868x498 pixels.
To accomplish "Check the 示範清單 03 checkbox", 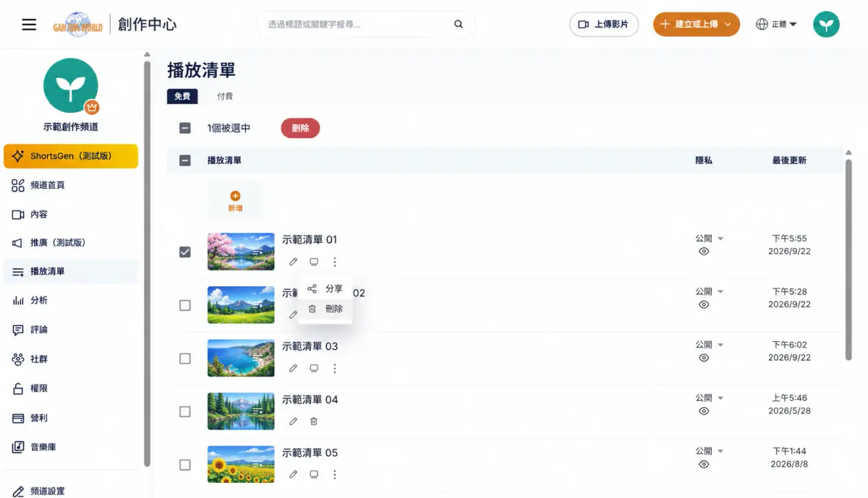I will coord(184,359).
